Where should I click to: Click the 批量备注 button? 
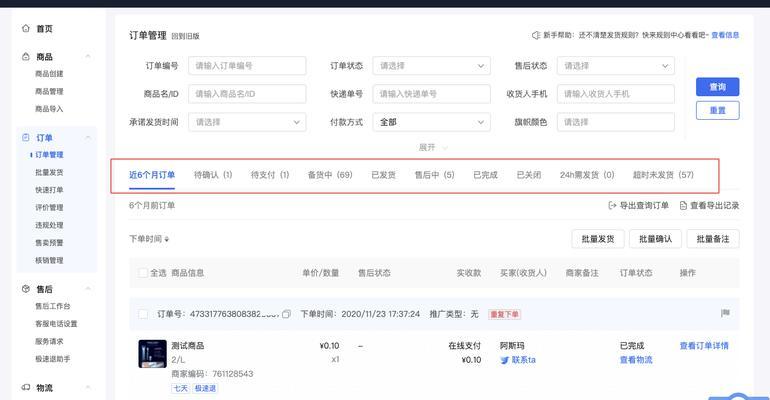713,239
